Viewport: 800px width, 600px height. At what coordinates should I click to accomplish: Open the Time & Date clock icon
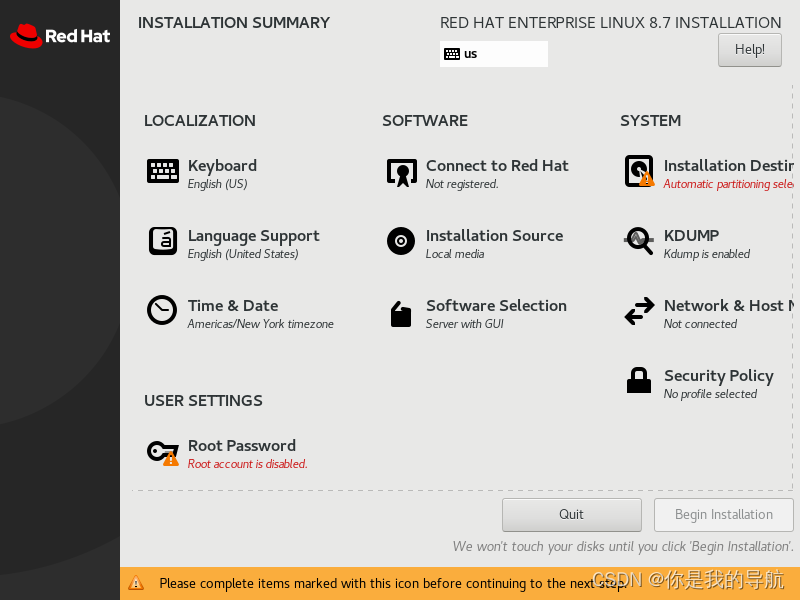coord(162,310)
